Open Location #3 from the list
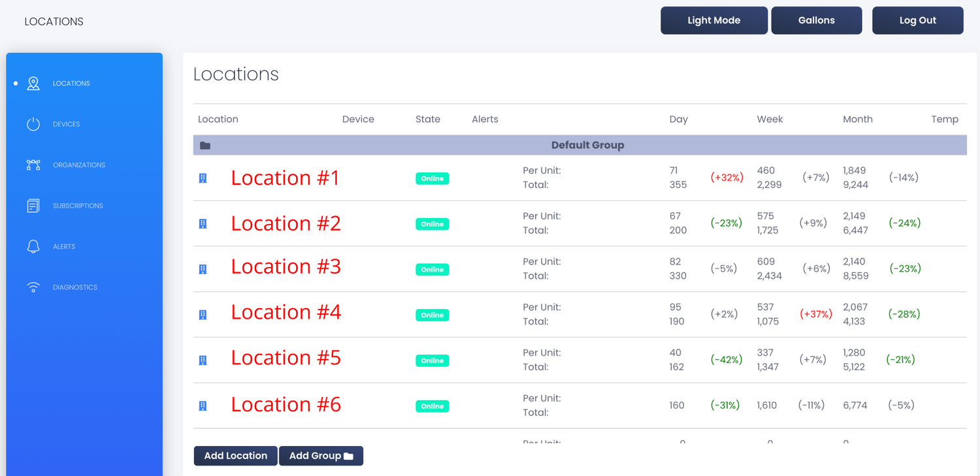The width and height of the screenshot is (980, 476). pos(286,267)
